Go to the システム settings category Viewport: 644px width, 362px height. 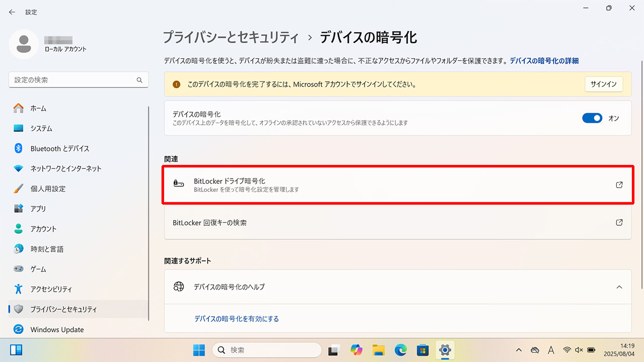pos(78,128)
